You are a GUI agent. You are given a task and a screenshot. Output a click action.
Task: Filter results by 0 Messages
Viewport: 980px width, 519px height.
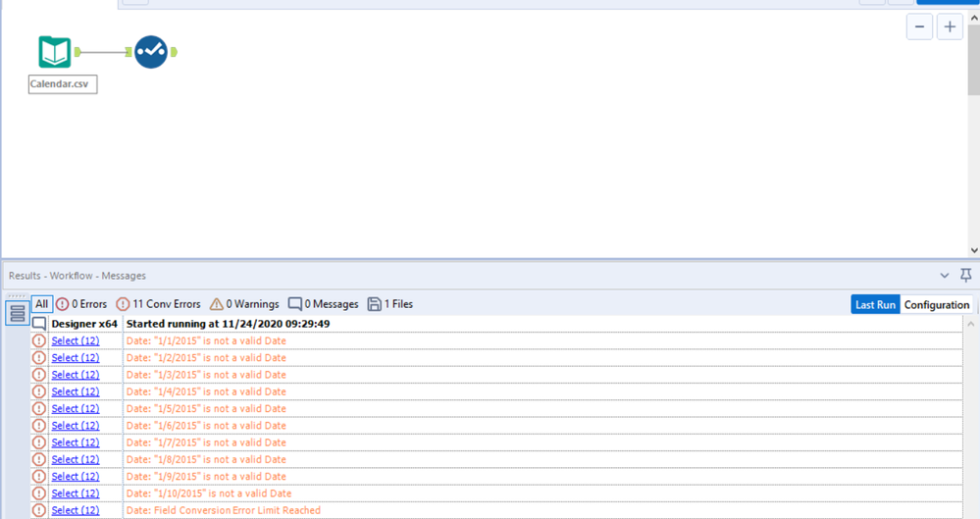coord(323,304)
